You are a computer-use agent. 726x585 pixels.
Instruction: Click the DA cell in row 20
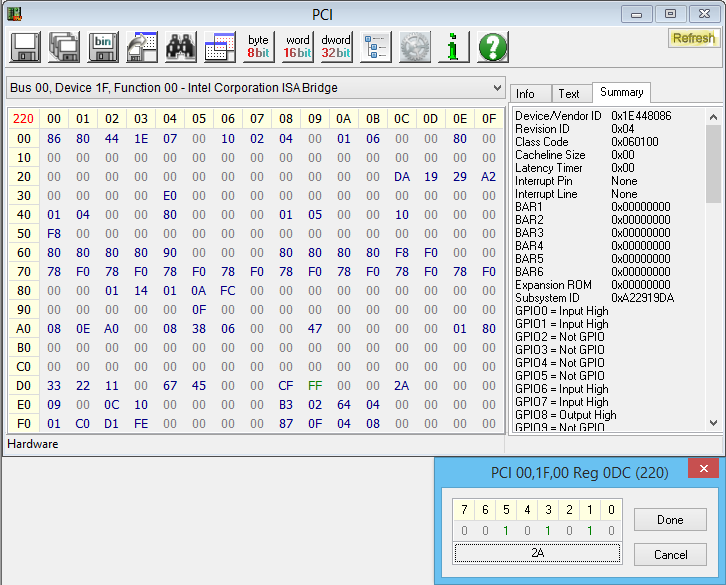point(401,176)
